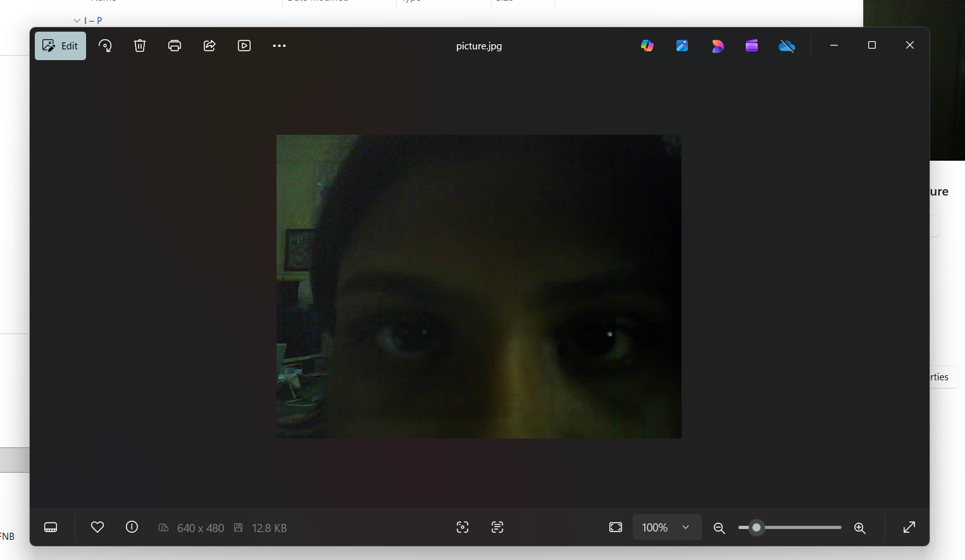Open the See more menu
Viewport: 965px width, 560px height.
[279, 45]
